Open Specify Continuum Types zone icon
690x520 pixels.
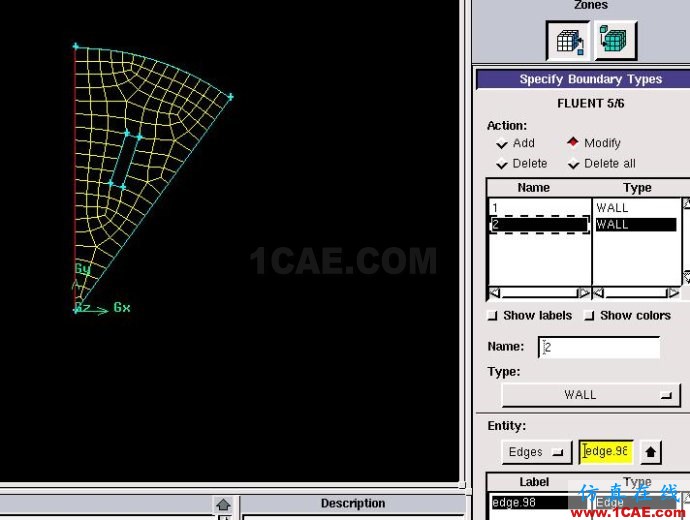(615, 40)
